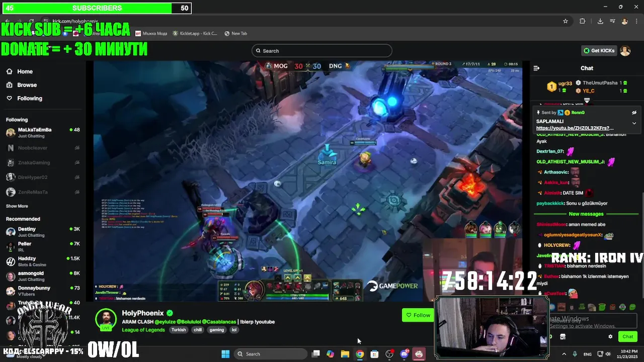Open Donnaybunny recommended channel
Viewport: 644px width, 362px height.
[x=43, y=291]
